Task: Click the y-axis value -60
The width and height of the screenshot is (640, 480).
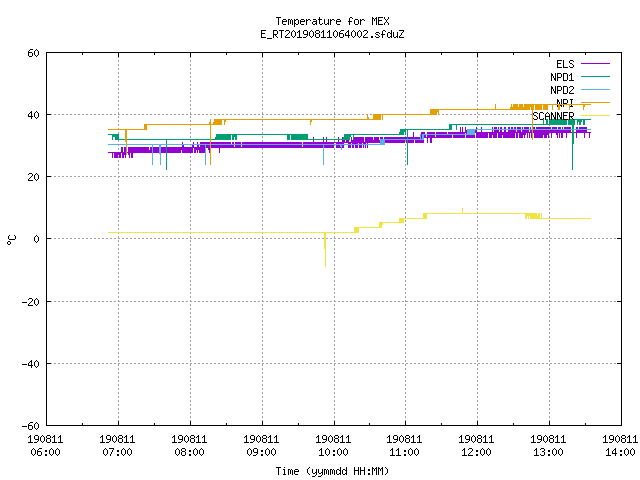Action: (x=31, y=426)
